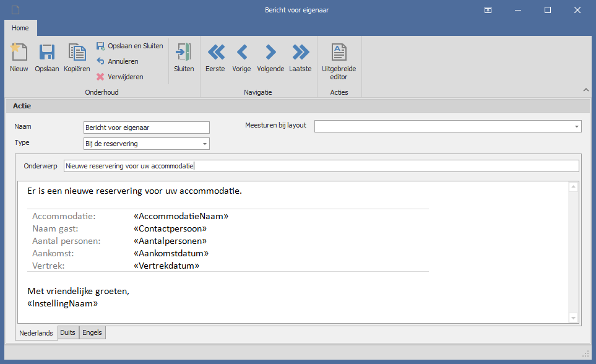Click the «Aankomstdatum» merge field

pyautogui.click(x=171, y=253)
